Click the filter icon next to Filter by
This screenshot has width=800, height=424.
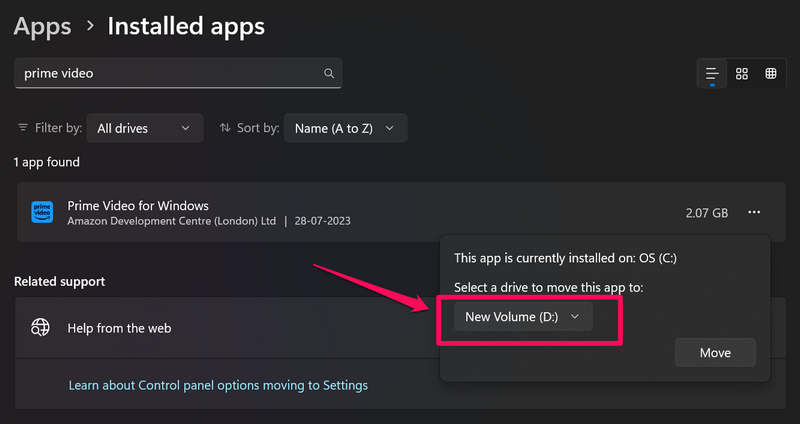click(23, 128)
